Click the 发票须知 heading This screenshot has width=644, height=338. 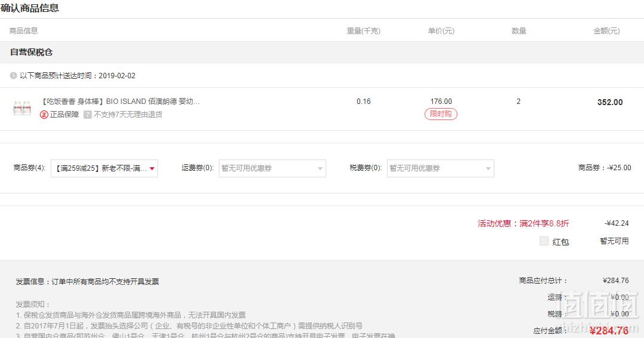click(x=33, y=305)
